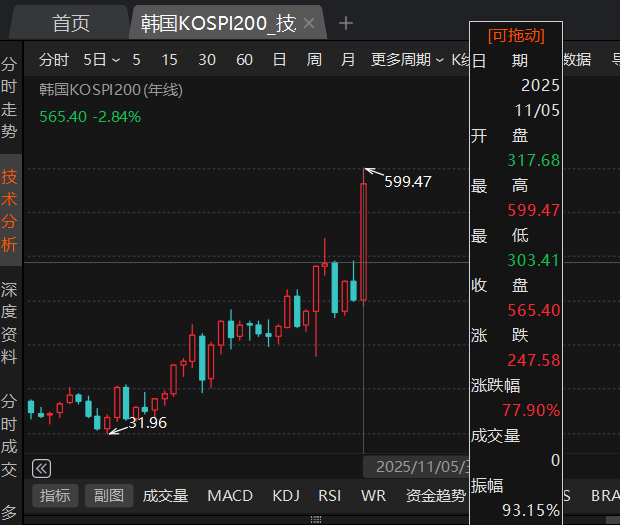This screenshot has width=620, height=525.
Task: Click the 31.96 low price label
Action: pyautogui.click(x=147, y=423)
